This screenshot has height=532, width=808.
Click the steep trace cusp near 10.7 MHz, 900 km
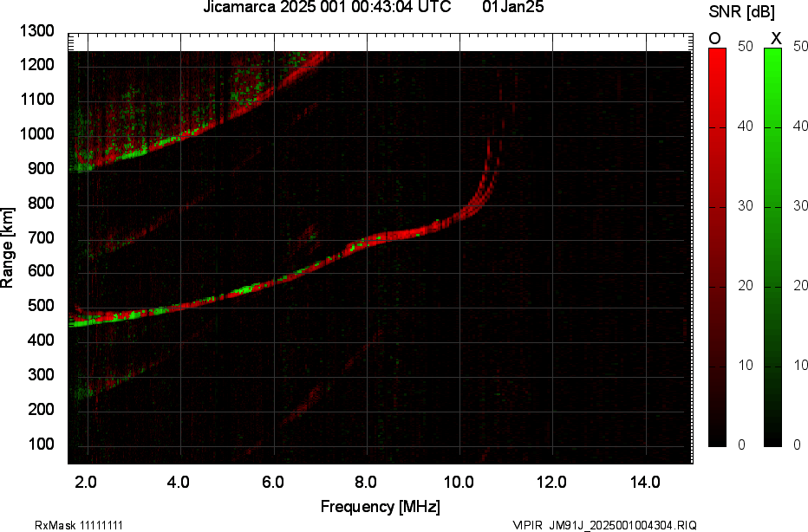(487, 167)
